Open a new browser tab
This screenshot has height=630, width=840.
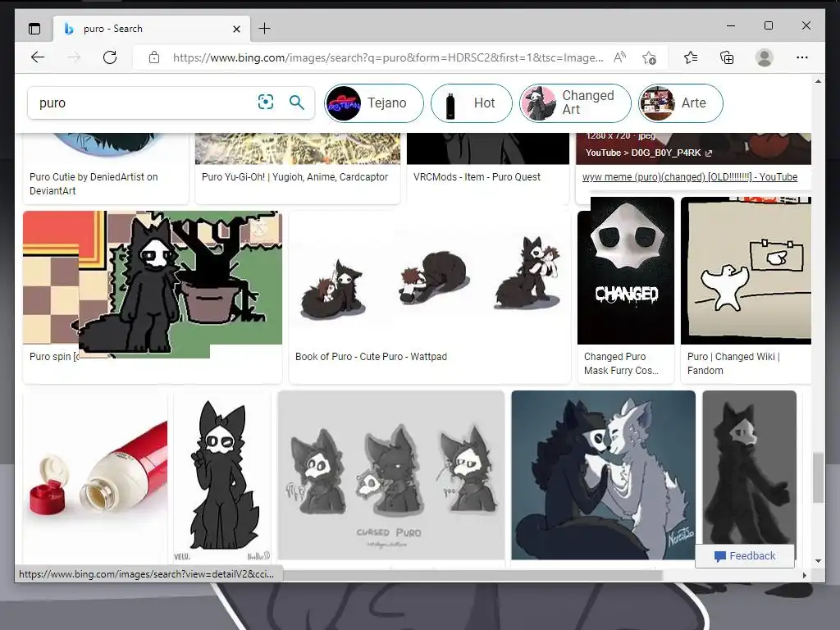point(265,29)
